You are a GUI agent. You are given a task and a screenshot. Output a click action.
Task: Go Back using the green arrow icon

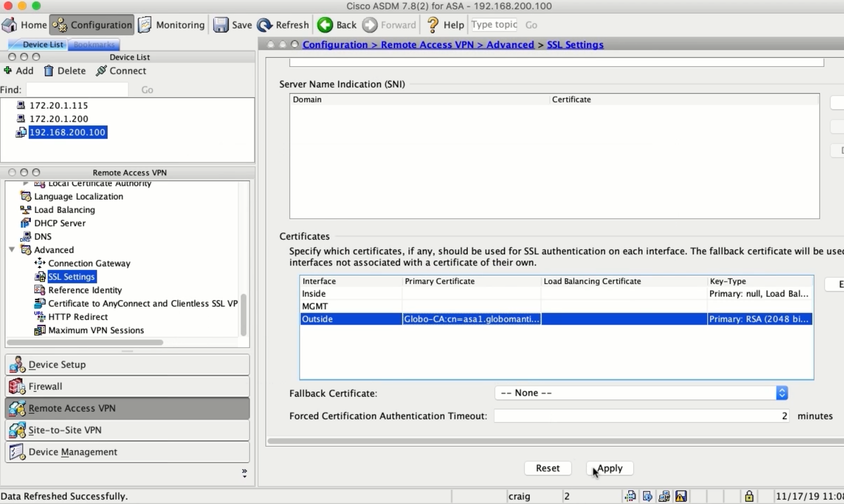(x=325, y=25)
